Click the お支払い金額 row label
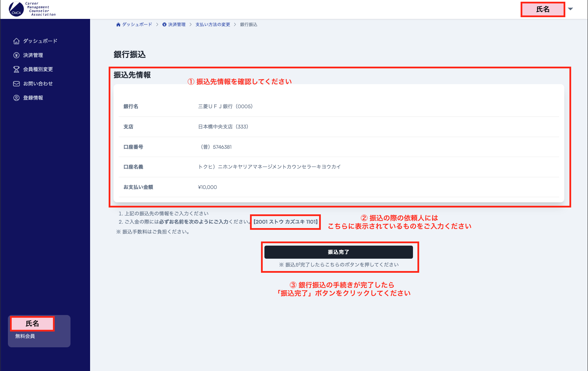Viewport: 588px width, 371px height. 138,187
